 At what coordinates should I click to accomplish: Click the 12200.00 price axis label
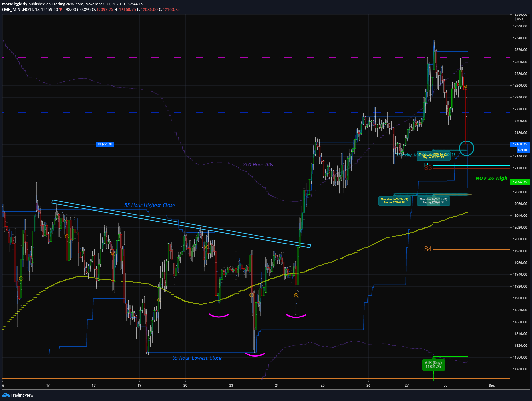point(520,121)
